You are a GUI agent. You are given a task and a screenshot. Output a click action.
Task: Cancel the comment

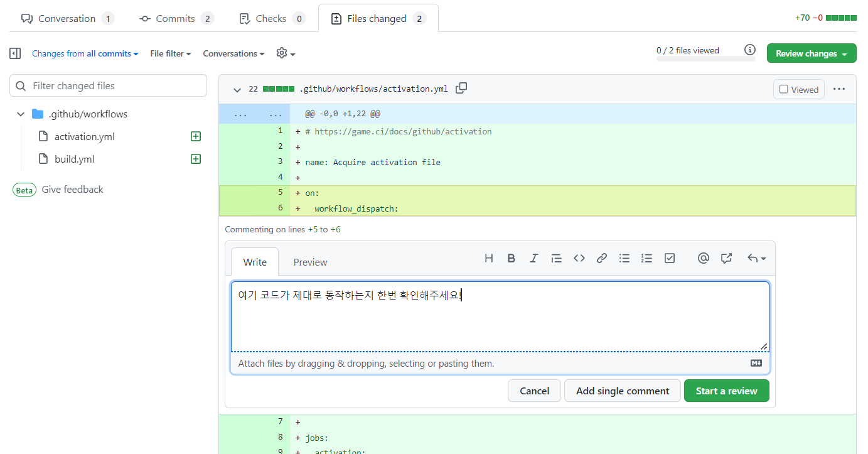click(x=535, y=391)
